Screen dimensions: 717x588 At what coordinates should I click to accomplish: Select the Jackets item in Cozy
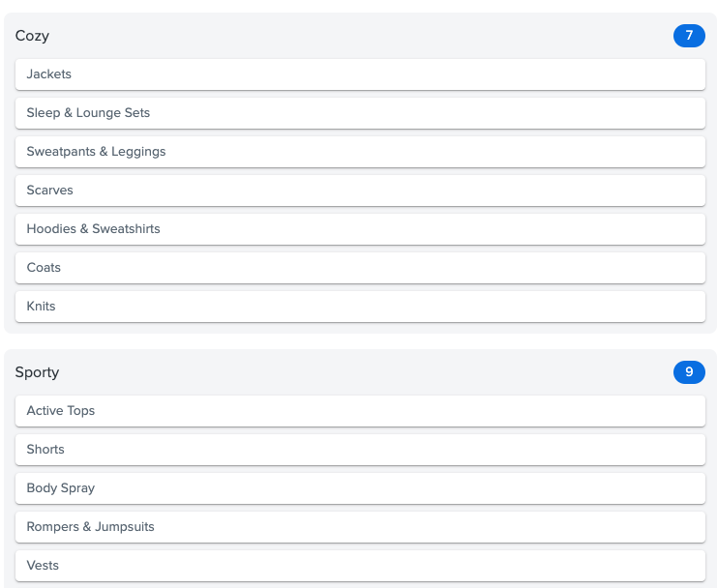coord(360,74)
